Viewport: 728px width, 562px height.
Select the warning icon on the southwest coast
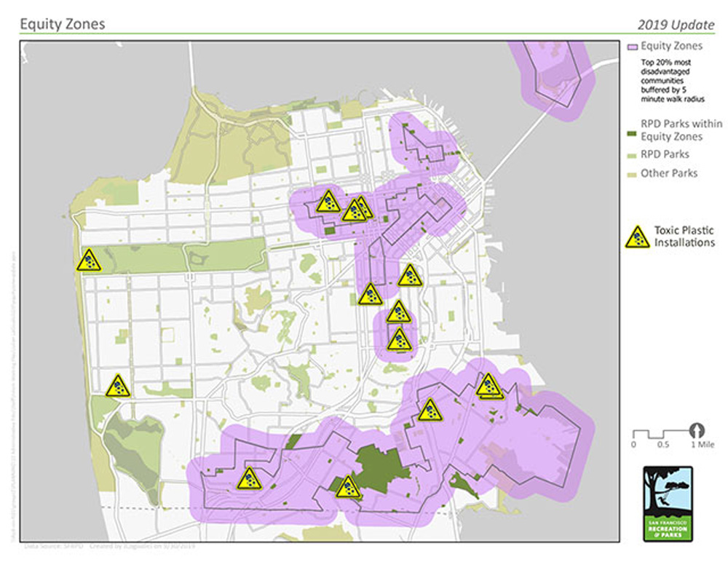point(117,386)
